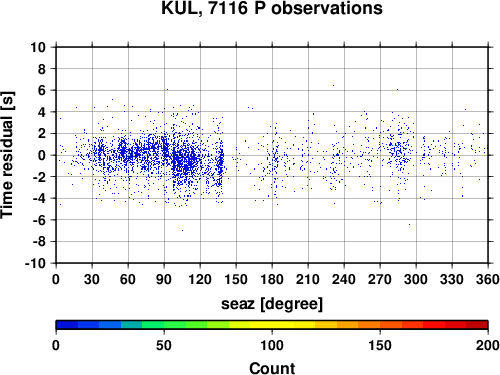Viewport: 500px width, 375px height.
Task: Click the outlier point near -7 seconds
Action: tap(182, 230)
